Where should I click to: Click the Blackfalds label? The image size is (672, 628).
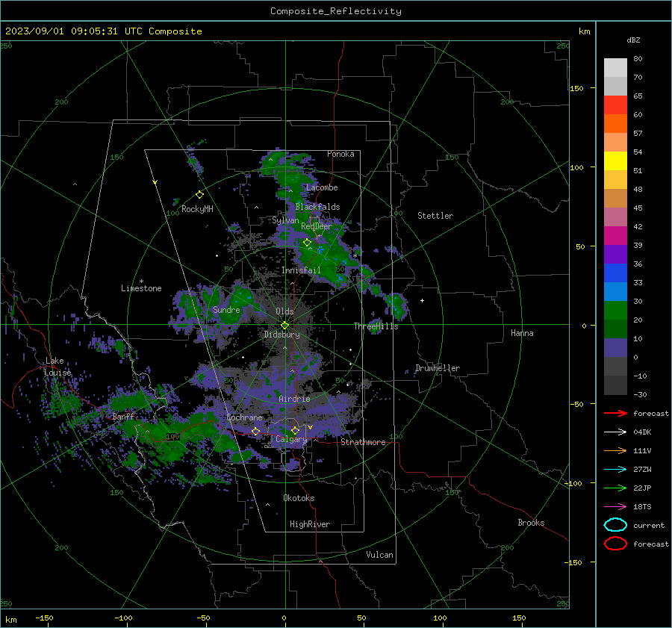tap(317, 207)
